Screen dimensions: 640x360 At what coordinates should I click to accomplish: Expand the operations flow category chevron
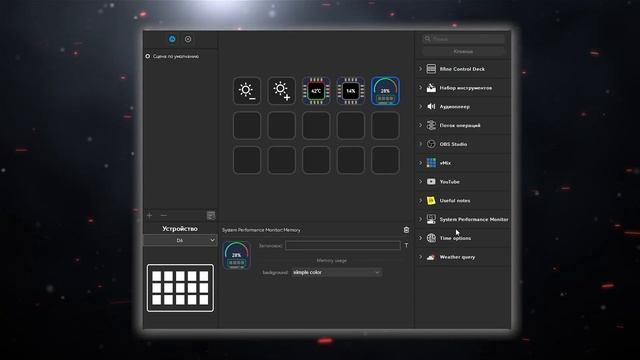(x=420, y=125)
